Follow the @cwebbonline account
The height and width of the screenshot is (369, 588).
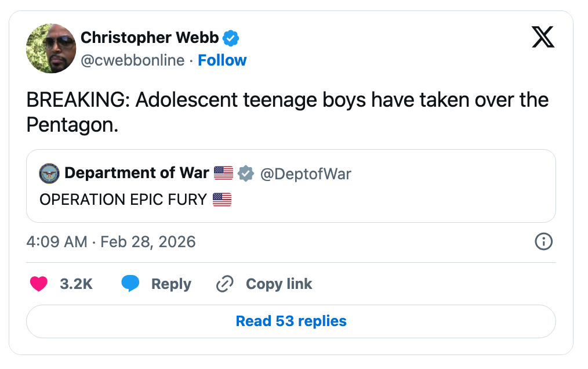pyautogui.click(x=222, y=60)
